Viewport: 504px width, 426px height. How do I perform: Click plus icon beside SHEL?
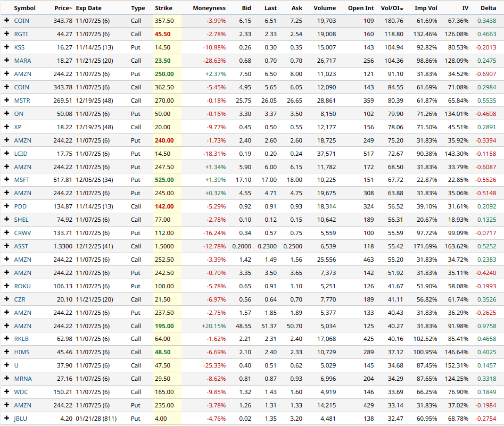(x=6, y=220)
